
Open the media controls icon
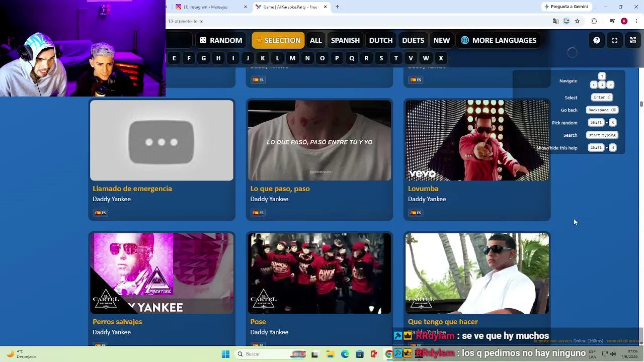tap(612, 21)
